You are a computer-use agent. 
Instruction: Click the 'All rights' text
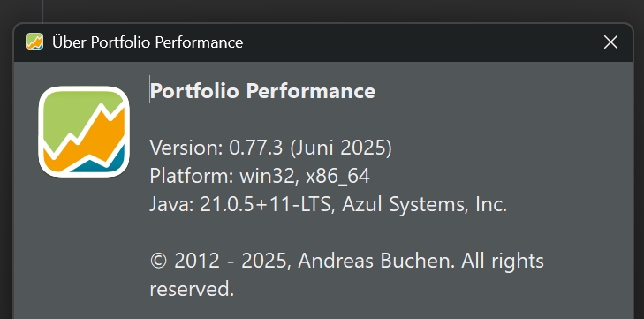pos(503,262)
